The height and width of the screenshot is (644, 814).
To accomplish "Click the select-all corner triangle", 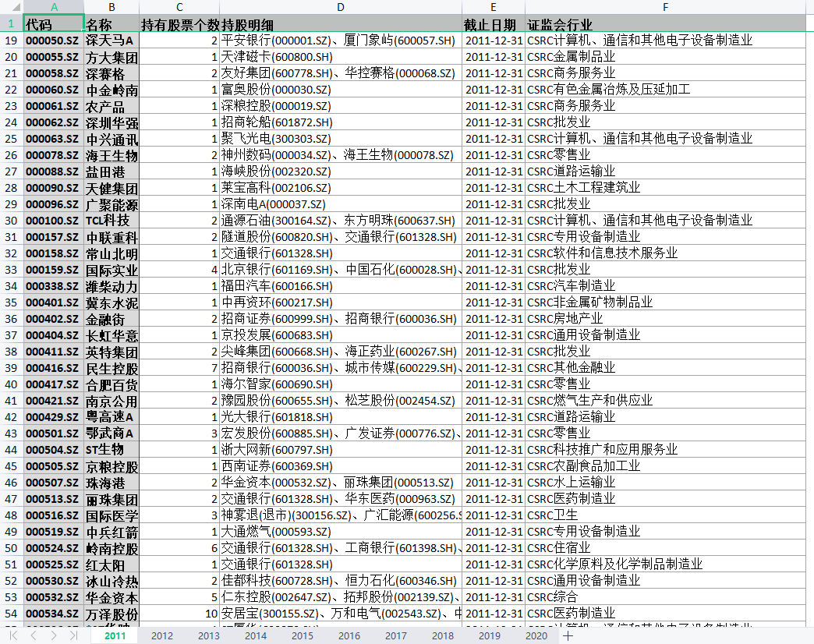I will 16,7.
